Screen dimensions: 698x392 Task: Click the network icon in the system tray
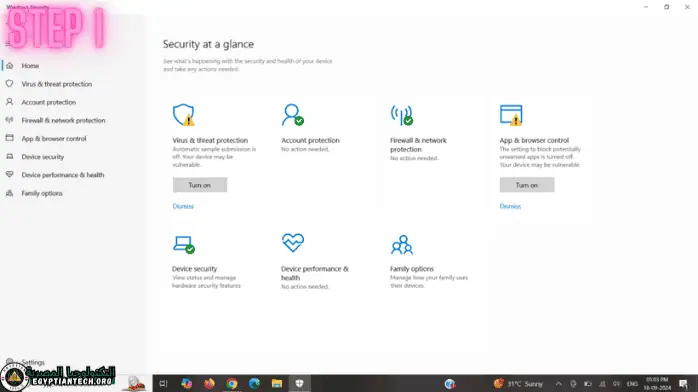(x=602, y=384)
